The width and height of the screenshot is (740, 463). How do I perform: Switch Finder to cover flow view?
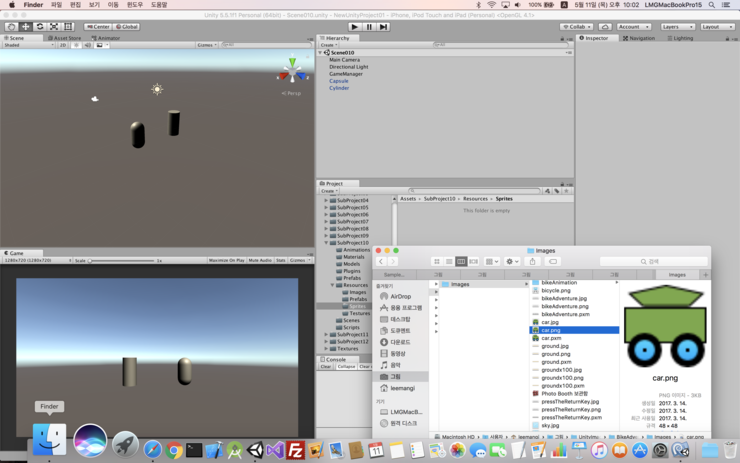point(473,261)
